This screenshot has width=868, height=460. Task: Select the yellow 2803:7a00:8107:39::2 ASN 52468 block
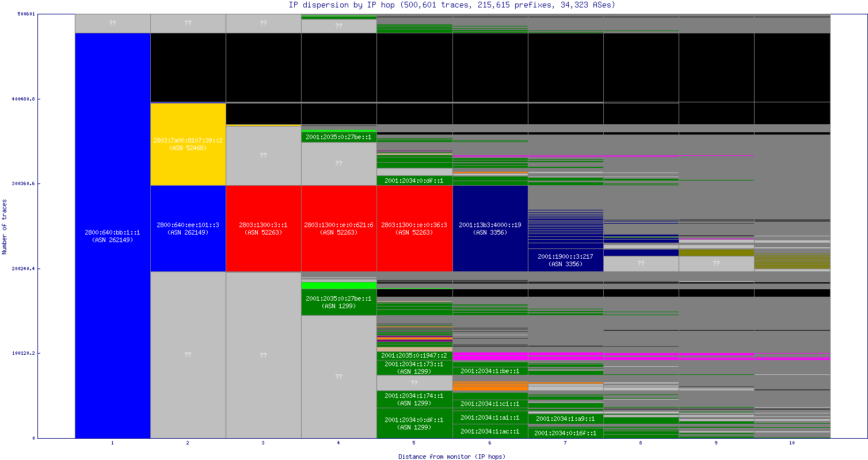tap(188, 144)
